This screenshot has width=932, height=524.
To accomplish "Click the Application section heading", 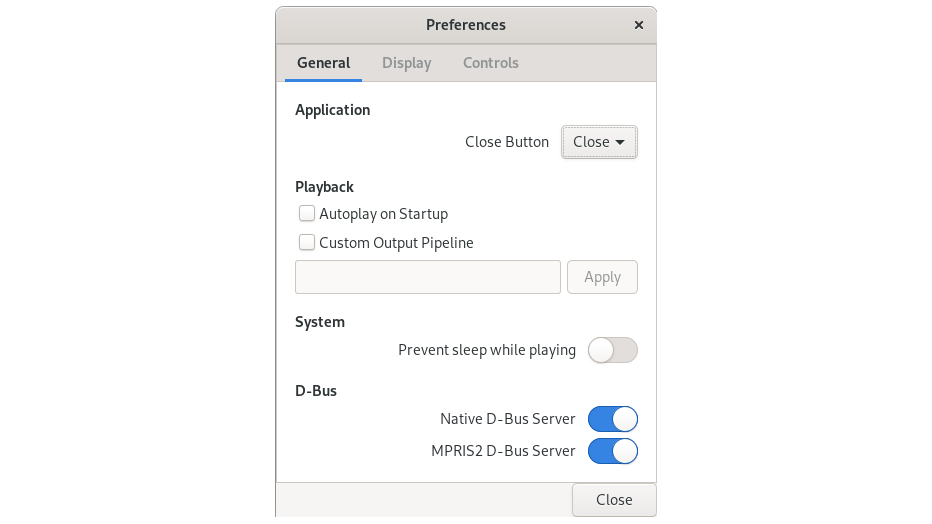I will (x=332, y=110).
